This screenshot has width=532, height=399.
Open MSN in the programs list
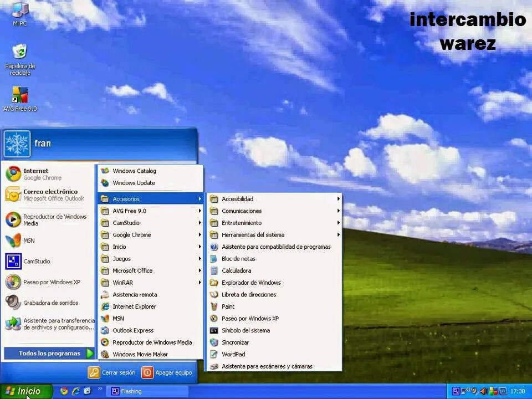pyautogui.click(x=150, y=318)
